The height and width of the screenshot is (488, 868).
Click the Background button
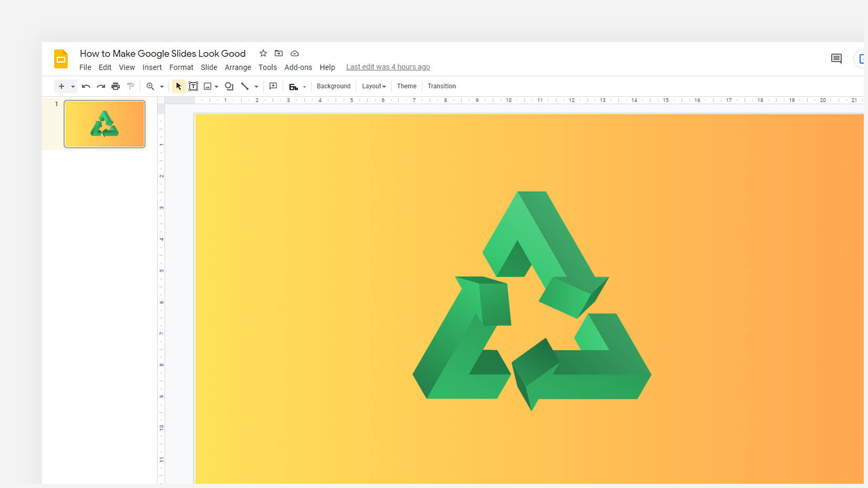[x=334, y=86]
